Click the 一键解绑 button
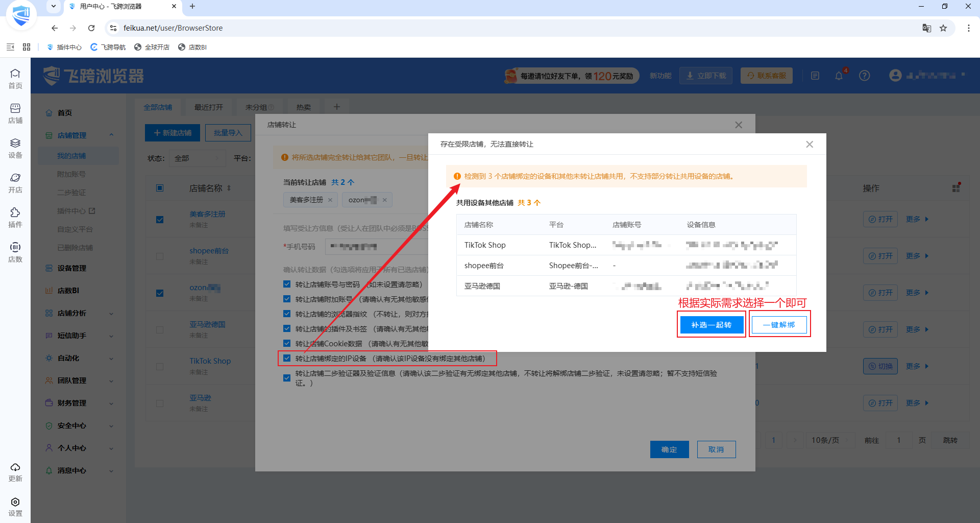Viewport: 980px width, 523px height. [779, 325]
